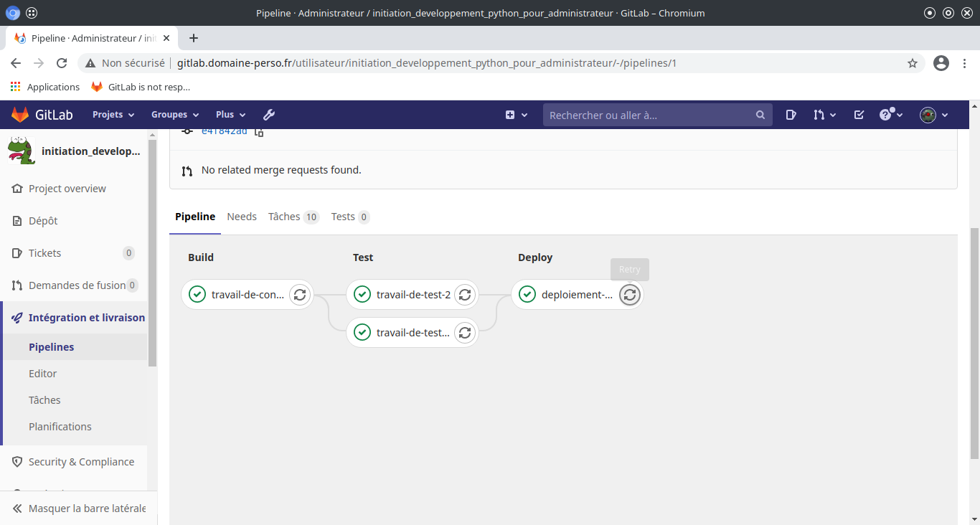Image resolution: width=980 pixels, height=525 pixels.
Task: Open the Dépôt sidebar section
Action: pyautogui.click(x=43, y=221)
